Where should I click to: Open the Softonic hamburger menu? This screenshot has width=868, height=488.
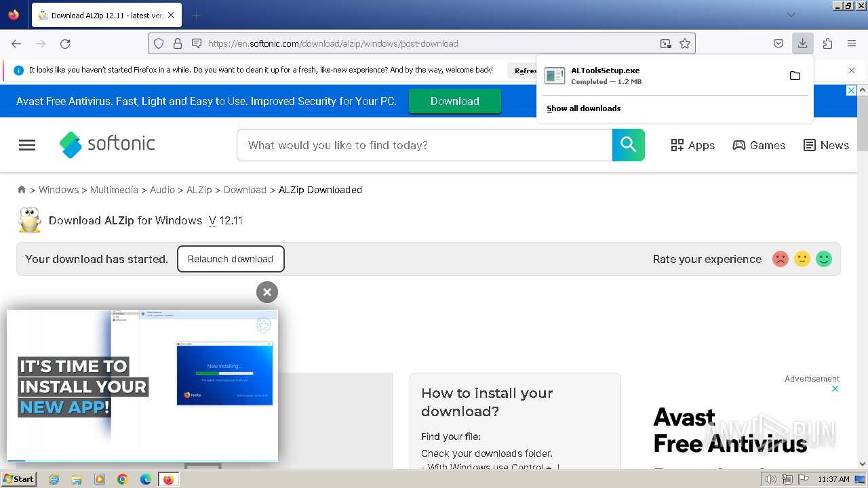(x=27, y=145)
